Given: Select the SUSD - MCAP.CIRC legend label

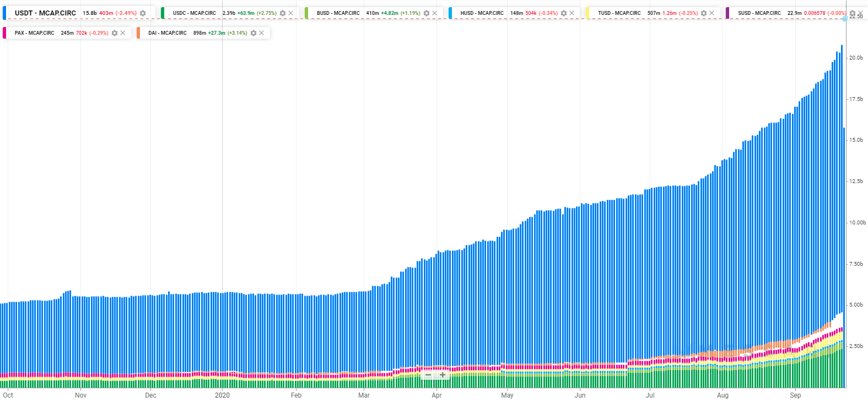Looking at the screenshot, I should click(x=759, y=13).
